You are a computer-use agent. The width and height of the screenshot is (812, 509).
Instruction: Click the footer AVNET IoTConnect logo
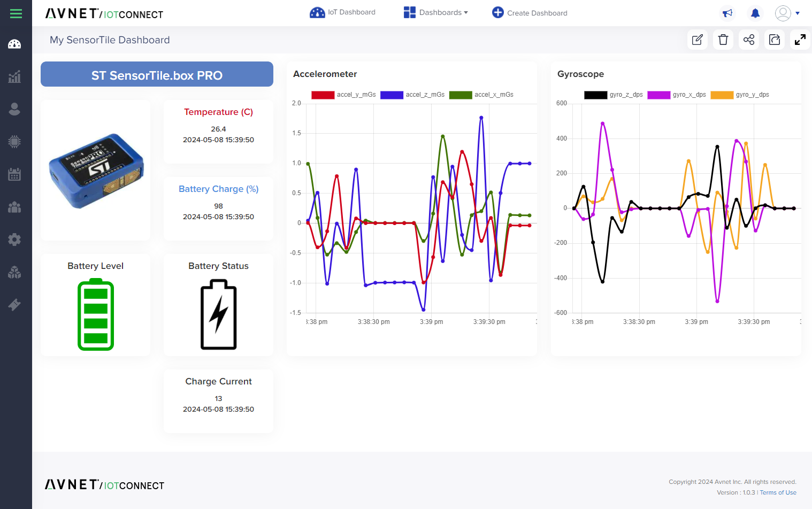(105, 484)
